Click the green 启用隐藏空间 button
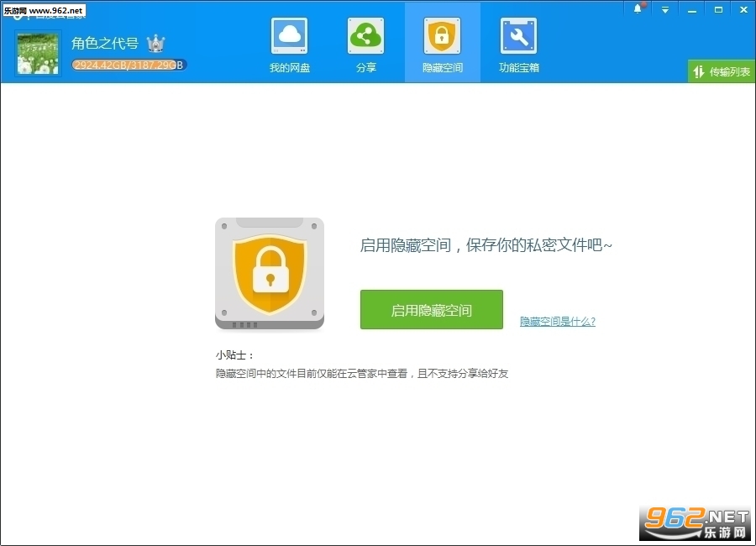Image resolution: width=756 pixels, height=546 pixels. tap(432, 310)
